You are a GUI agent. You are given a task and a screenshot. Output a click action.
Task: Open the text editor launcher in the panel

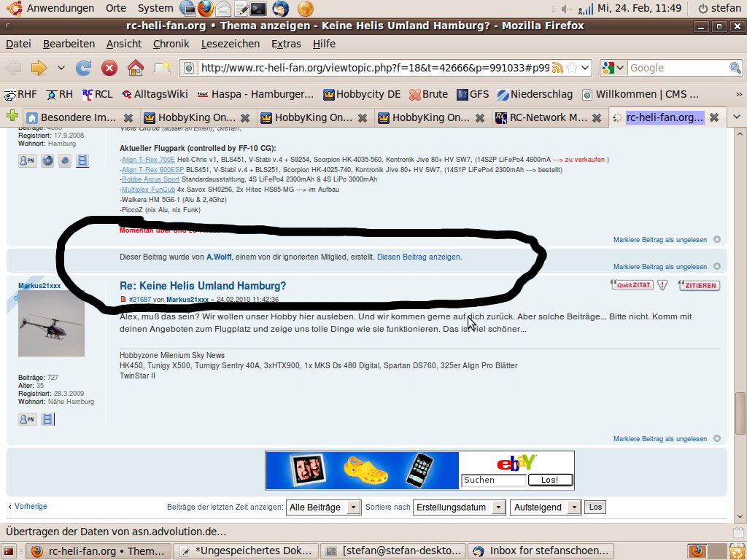click(x=241, y=9)
